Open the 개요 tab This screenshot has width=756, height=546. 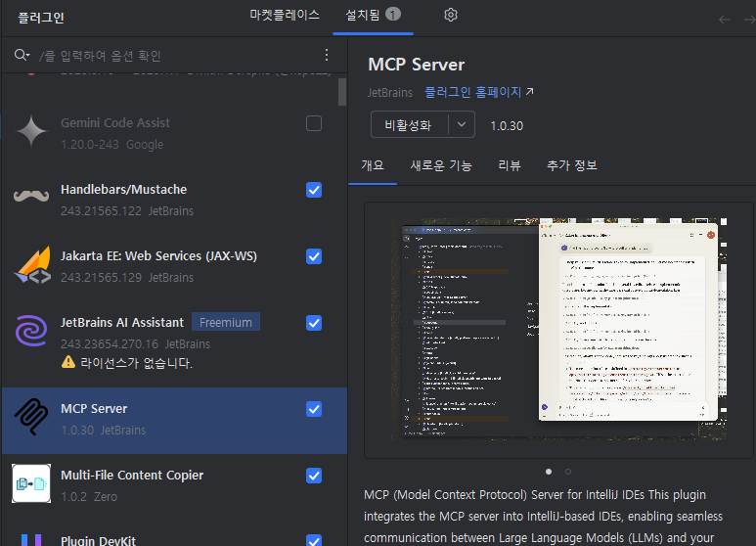[373, 165]
